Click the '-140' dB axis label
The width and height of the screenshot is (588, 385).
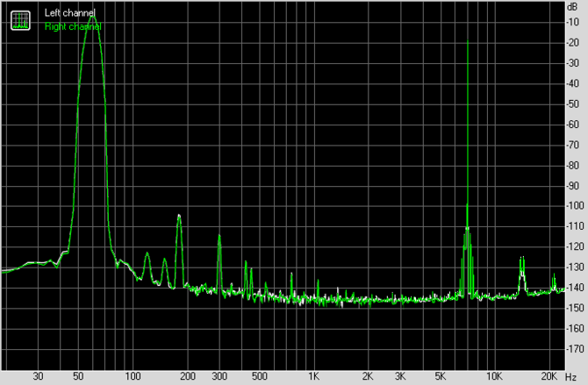coord(575,288)
